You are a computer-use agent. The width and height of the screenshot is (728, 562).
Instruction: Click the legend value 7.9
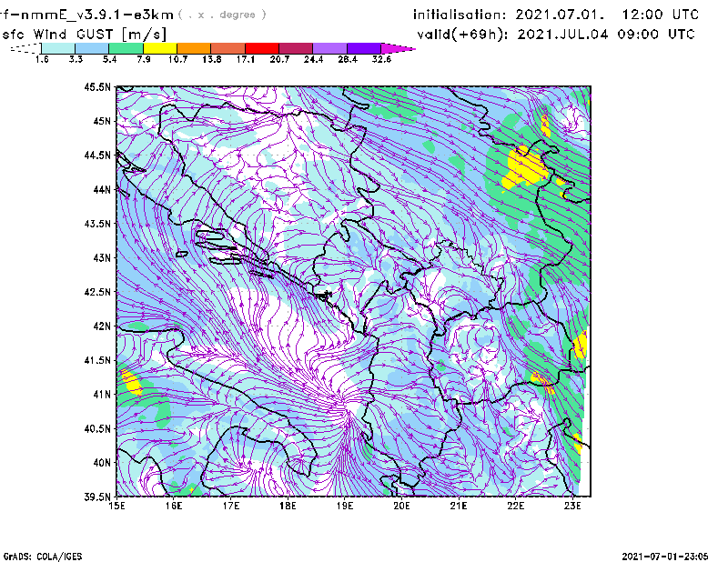pyautogui.click(x=144, y=59)
